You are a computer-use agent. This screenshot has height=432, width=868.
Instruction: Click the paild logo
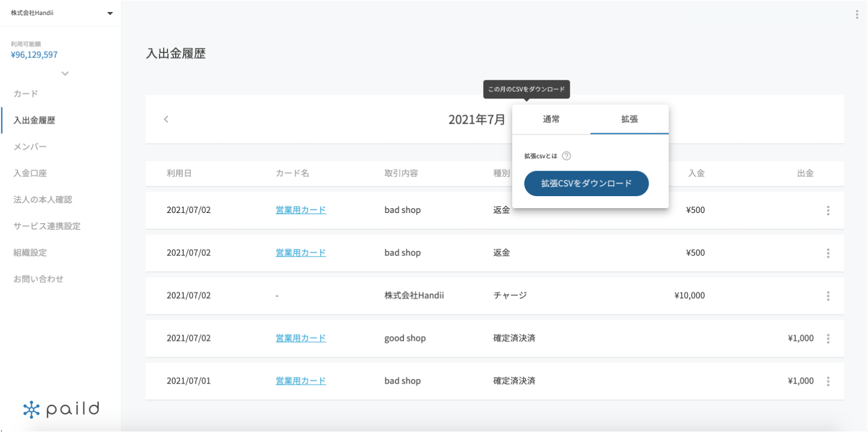[61, 409]
